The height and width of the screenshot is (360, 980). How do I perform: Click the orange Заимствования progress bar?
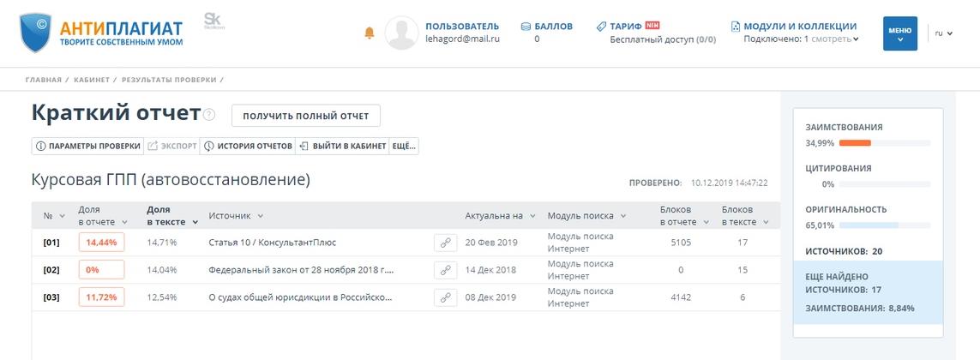855,143
